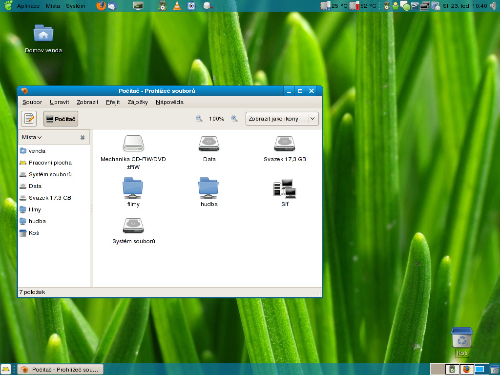Select the CD-RW/DVD drive icon

pyautogui.click(x=133, y=143)
